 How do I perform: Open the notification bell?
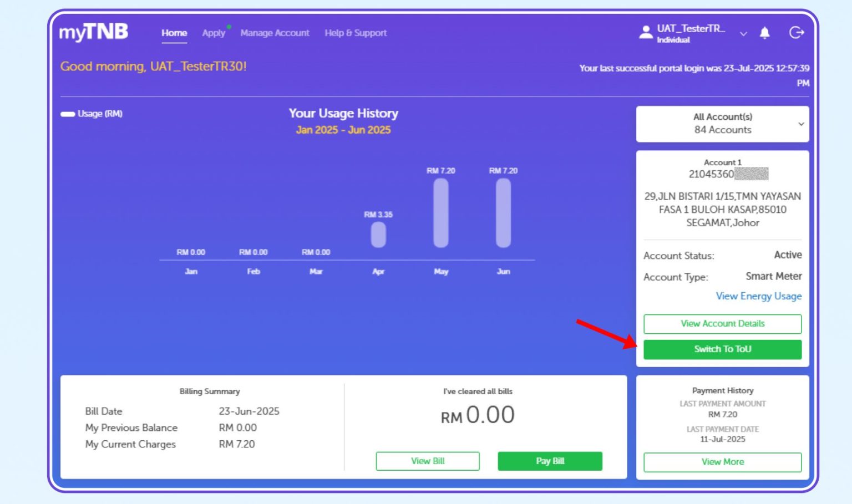coord(764,33)
